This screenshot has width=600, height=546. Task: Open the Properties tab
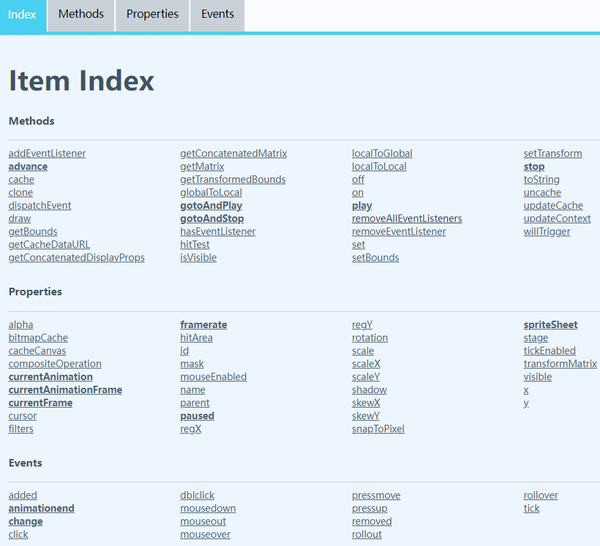point(152,15)
